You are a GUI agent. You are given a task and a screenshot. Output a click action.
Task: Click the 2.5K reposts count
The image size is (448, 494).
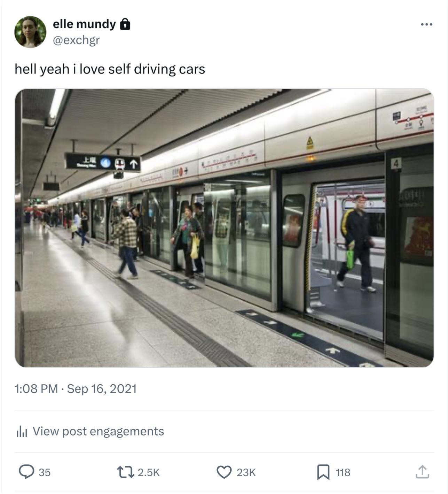pos(149,472)
